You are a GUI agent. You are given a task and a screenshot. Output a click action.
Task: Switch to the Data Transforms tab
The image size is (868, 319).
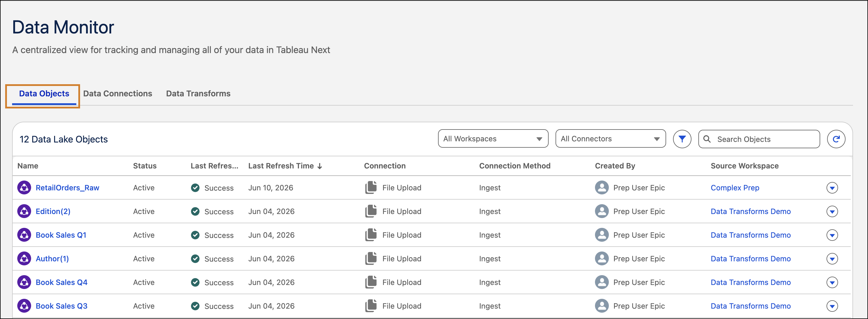click(x=198, y=93)
